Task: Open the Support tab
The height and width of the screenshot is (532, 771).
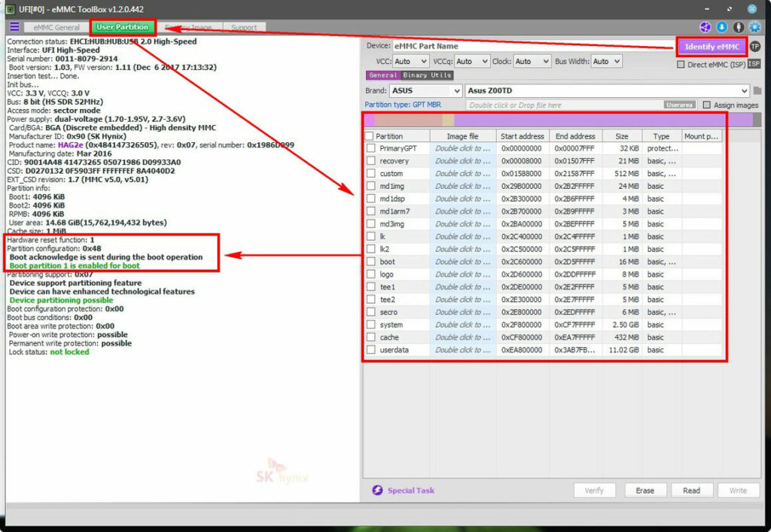Action: 244,26
